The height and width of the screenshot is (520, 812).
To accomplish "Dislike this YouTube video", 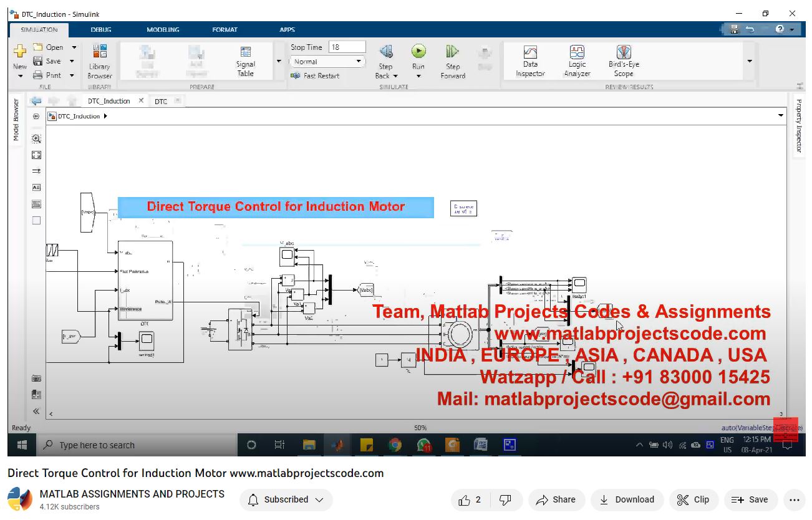I will (x=506, y=499).
